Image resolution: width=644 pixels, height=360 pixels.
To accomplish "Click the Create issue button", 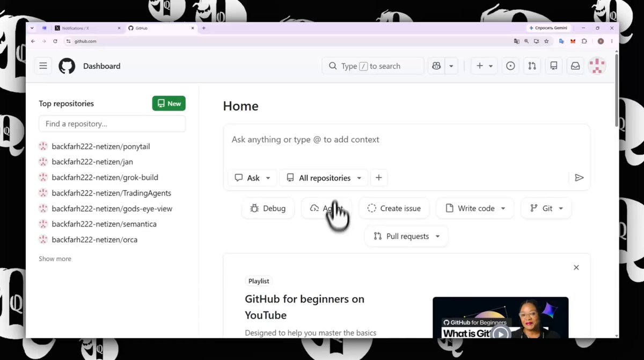I will pos(394,208).
